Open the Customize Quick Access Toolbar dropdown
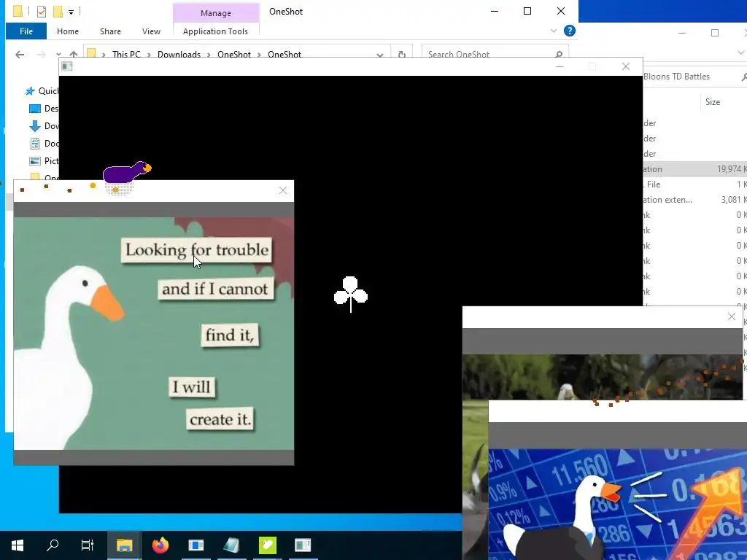747x560 pixels. click(x=71, y=12)
